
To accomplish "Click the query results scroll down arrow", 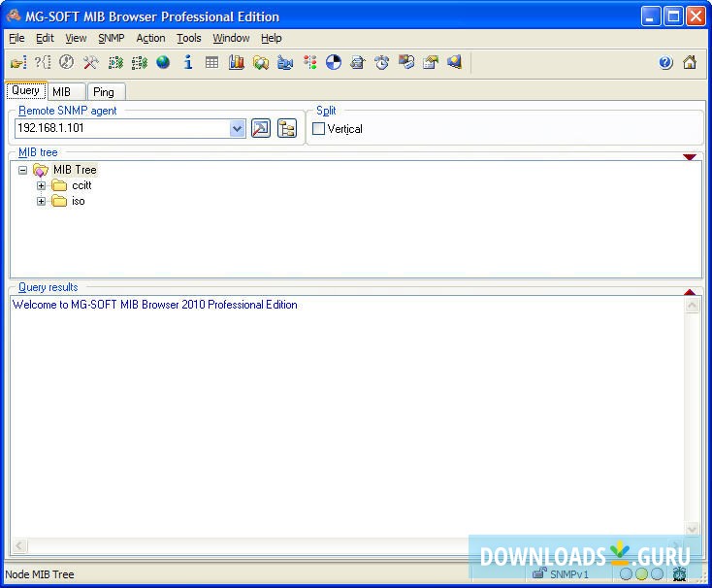I will (x=692, y=529).
